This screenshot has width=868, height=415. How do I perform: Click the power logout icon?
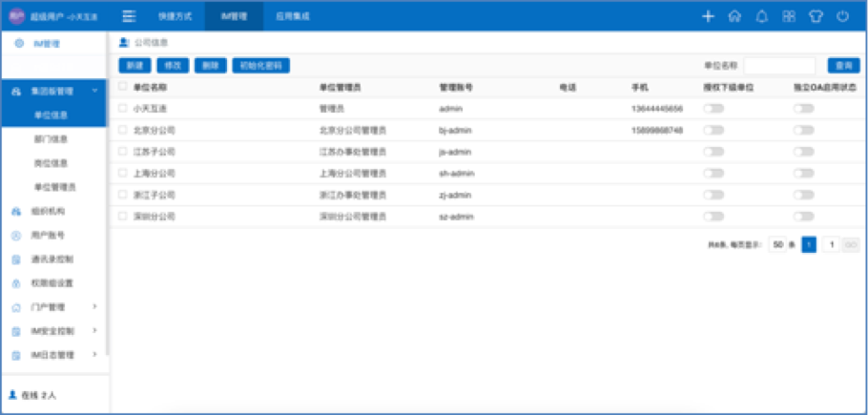[x=842, y=16]
